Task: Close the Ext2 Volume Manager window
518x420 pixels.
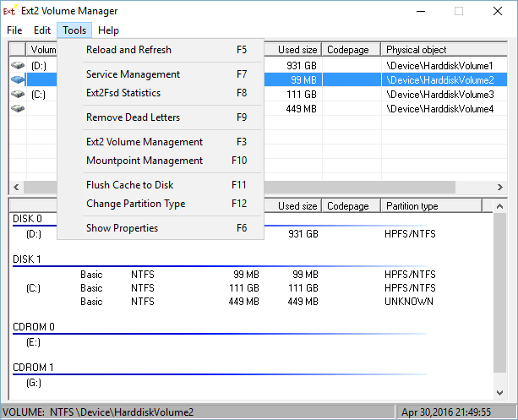Action: coord(498,11)
